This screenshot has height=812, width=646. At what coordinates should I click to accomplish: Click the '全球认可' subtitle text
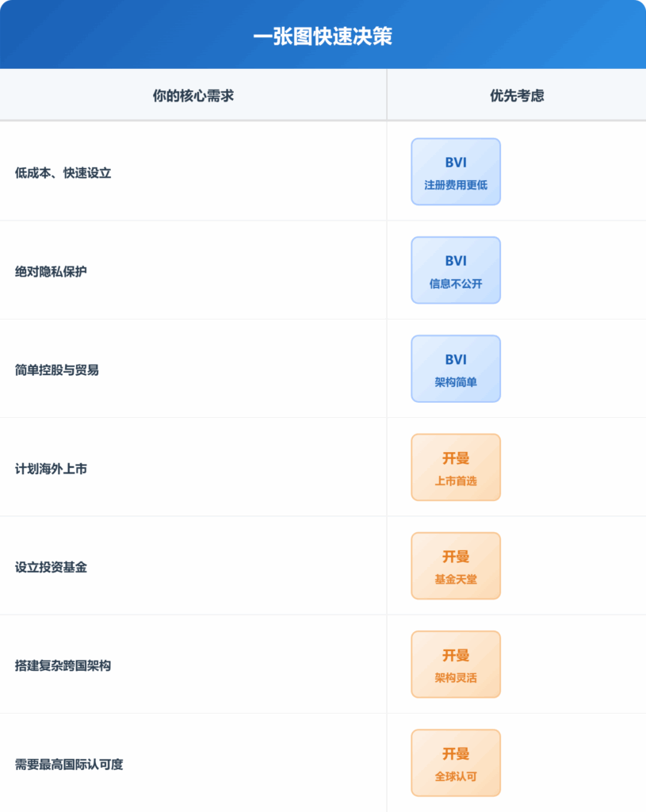tap(456, 776)
